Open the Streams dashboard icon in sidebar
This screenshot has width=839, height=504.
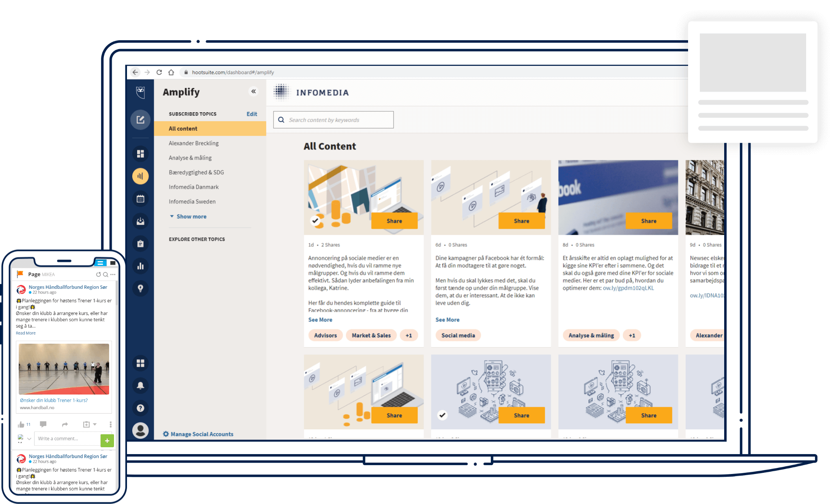coord(140,154)
